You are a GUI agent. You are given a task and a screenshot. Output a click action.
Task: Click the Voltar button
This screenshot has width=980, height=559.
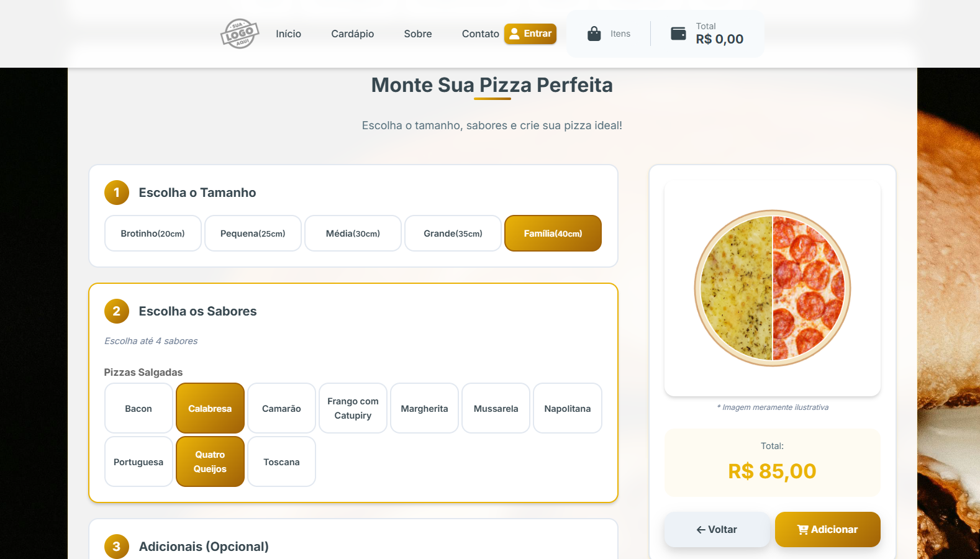coord(717,529)
